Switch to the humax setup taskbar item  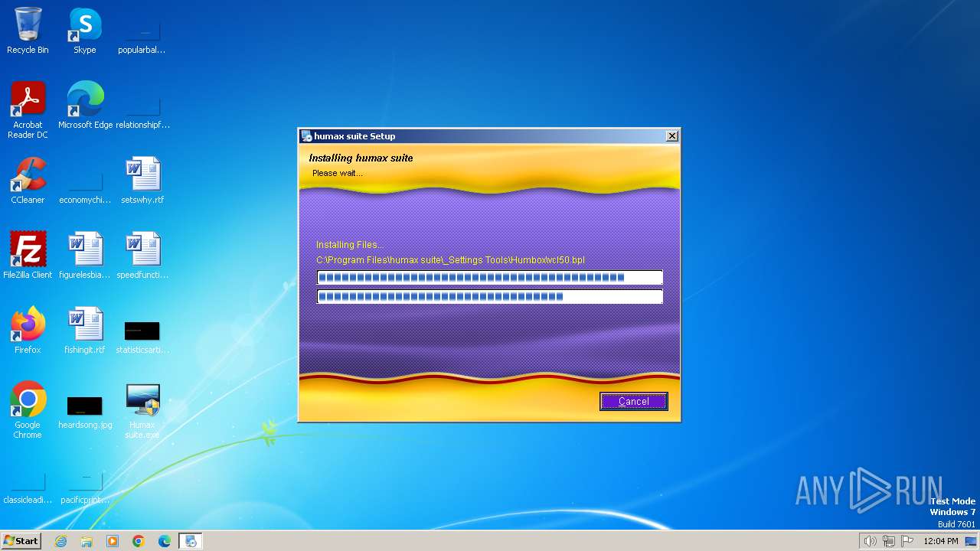tap(191, 541)
